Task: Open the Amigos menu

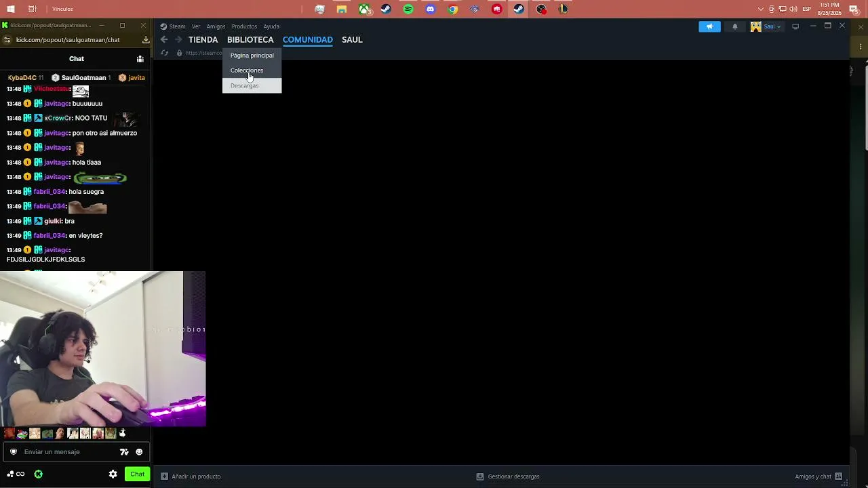Action: click(x=216, y=26)
